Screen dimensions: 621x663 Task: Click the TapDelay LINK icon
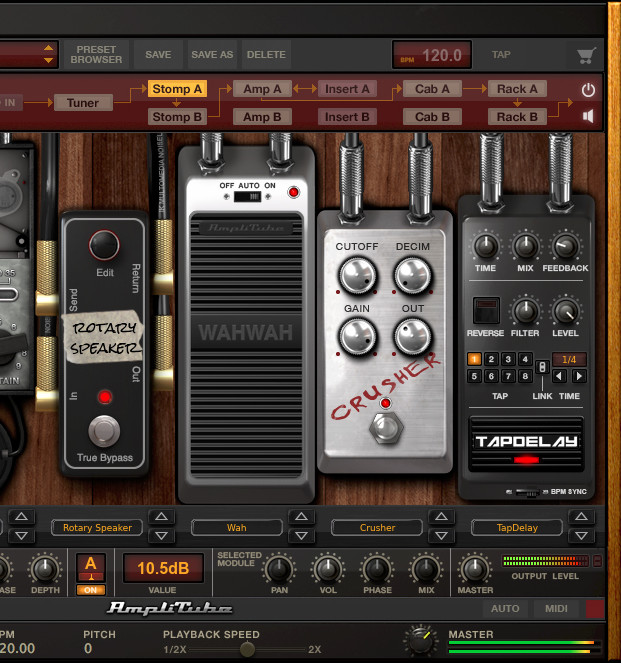[x=542, y=367]
